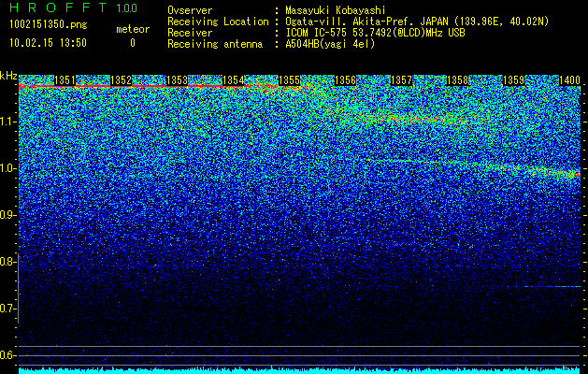588x374 pixels.
Task: Pick the 1355 time marker
Action: [289, 80]
